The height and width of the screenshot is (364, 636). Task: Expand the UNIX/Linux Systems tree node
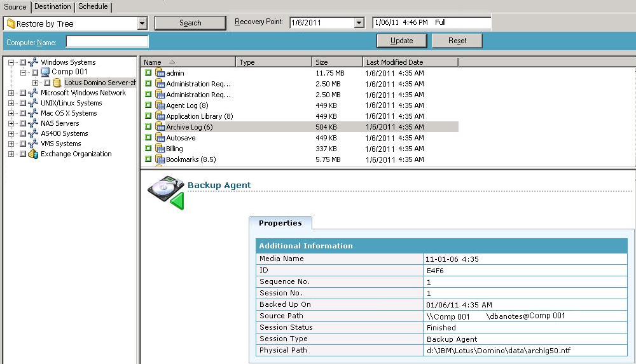pyautogui.click(x=11, y=103)
